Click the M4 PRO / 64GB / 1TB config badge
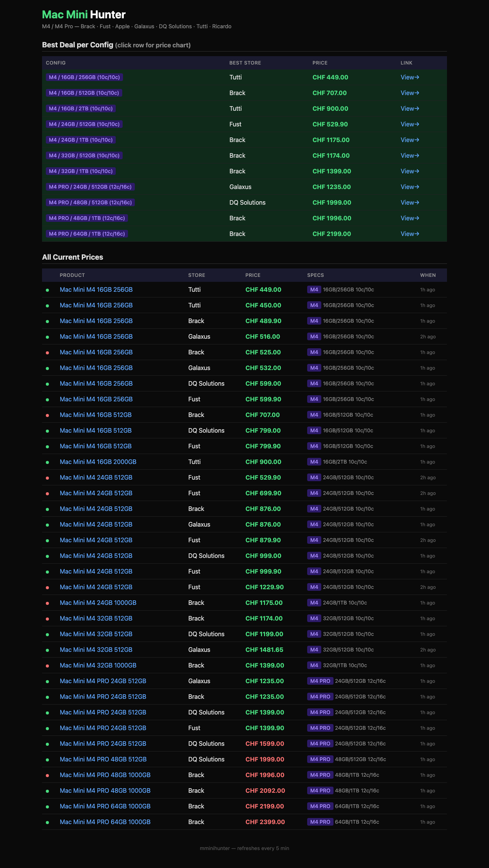 click(87, 234)
